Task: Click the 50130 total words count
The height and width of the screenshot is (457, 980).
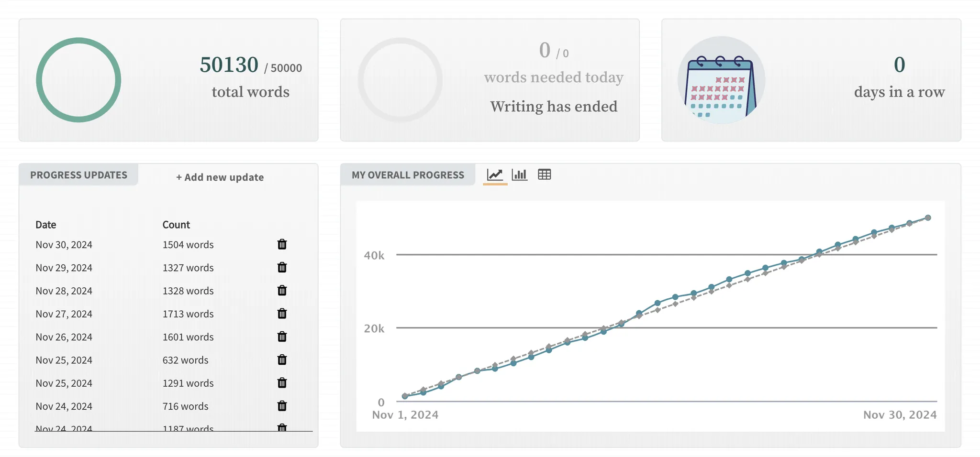Action: pyautogui.click(x=229, y=65)
